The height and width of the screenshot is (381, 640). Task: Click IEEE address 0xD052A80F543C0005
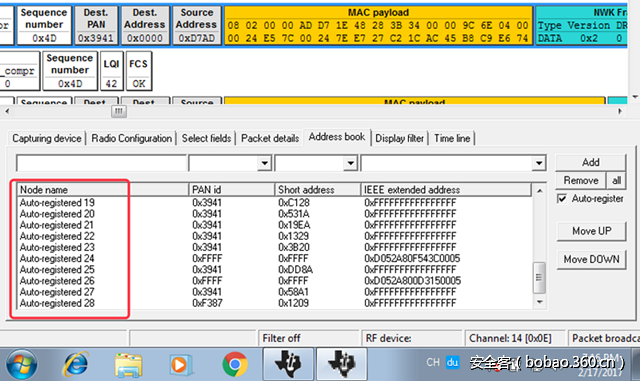(x=412, y=258)
